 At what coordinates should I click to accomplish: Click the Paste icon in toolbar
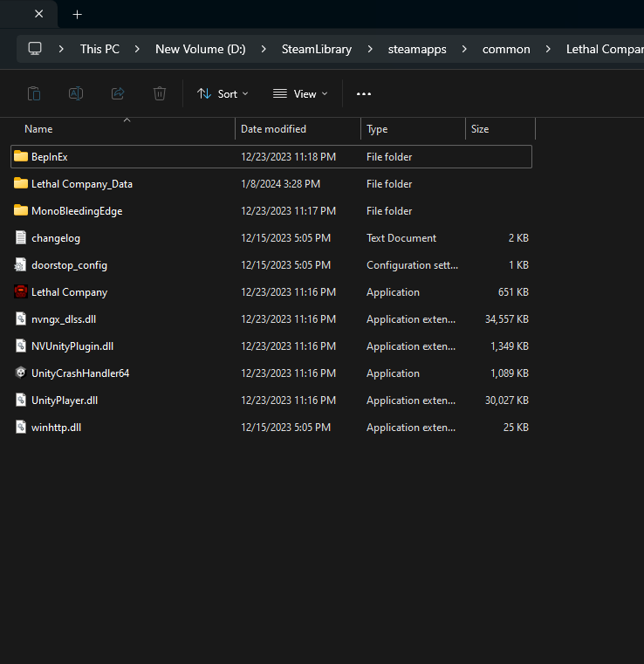[34, 93]
